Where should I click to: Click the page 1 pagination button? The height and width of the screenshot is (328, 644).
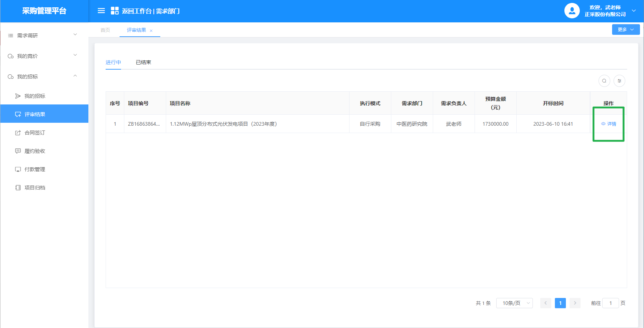tap(560, 303)
